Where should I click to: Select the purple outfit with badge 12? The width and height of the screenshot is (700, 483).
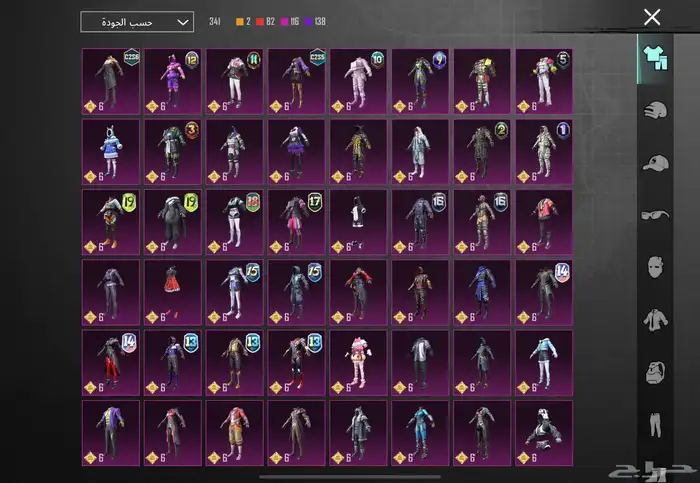[172, 81]
